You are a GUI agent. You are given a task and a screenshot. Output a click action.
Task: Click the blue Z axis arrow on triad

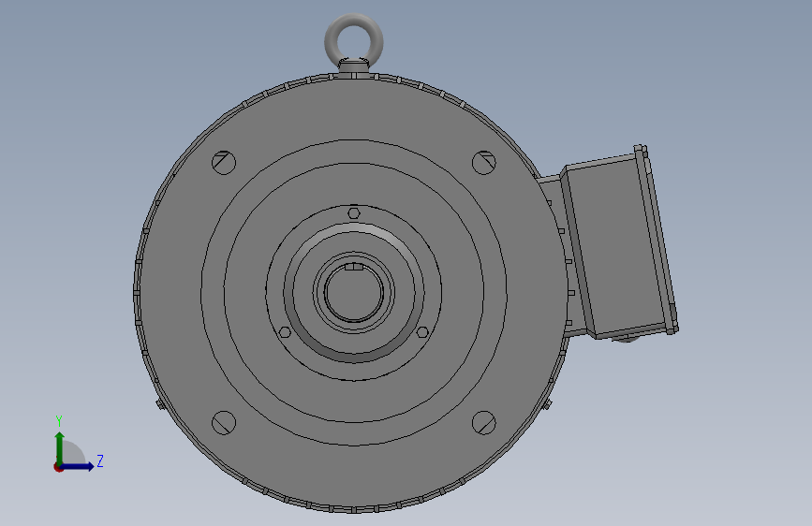78,466
